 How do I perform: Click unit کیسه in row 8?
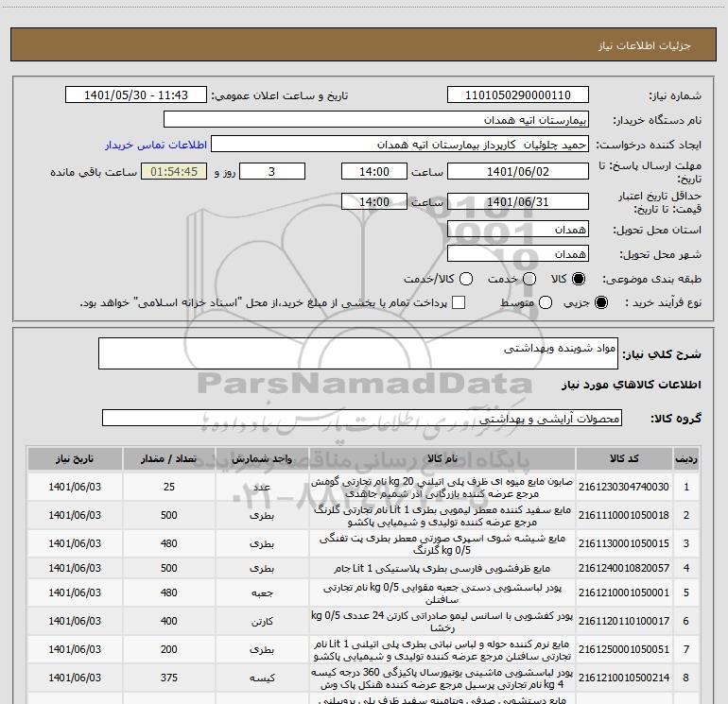(x=262, y=678)
